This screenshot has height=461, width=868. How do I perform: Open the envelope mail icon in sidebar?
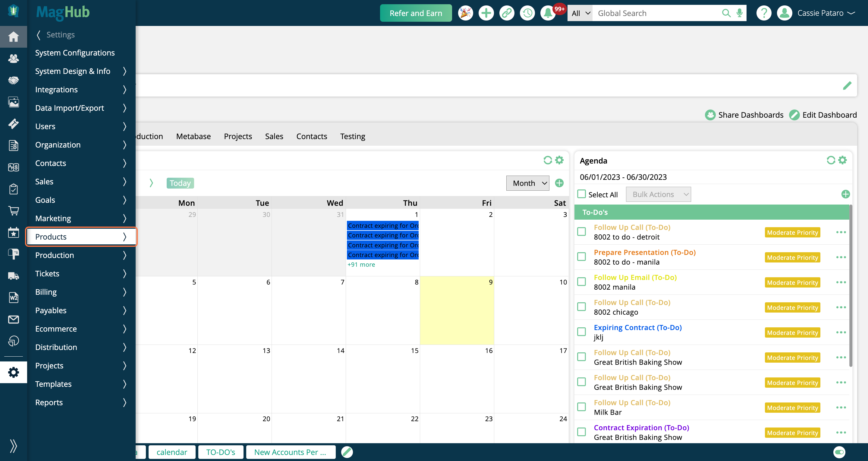click(14, 320)
